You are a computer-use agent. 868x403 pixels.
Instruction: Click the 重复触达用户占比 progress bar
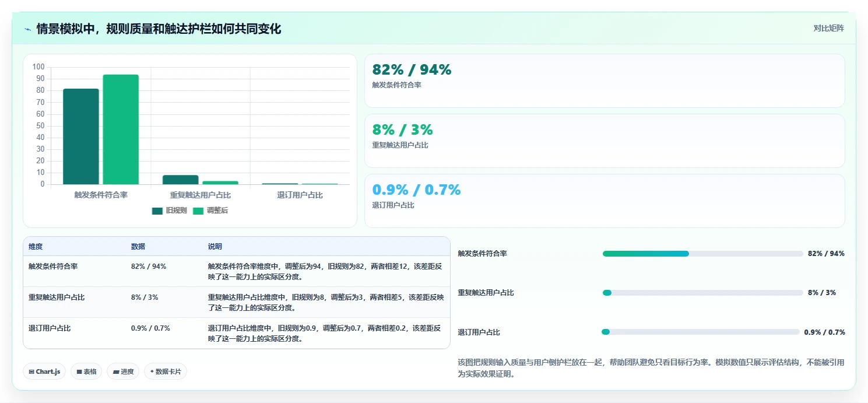[702, 293]
